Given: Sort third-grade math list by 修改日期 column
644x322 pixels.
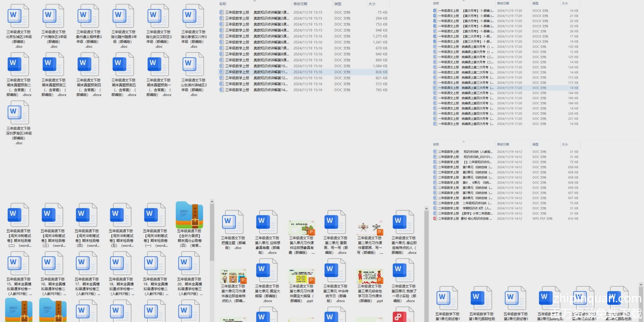Looking at the screenshot, I should (x=300, y=4).
